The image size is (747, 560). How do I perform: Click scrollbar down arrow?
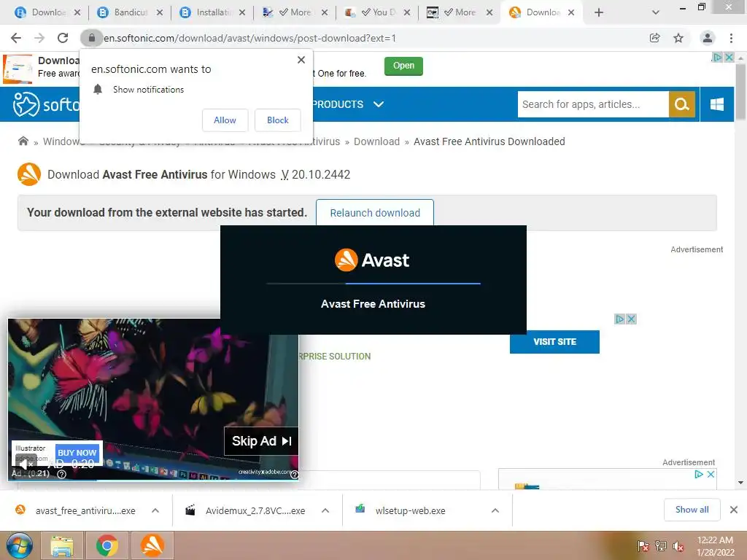pyautogui.click(x=740, y=483)
